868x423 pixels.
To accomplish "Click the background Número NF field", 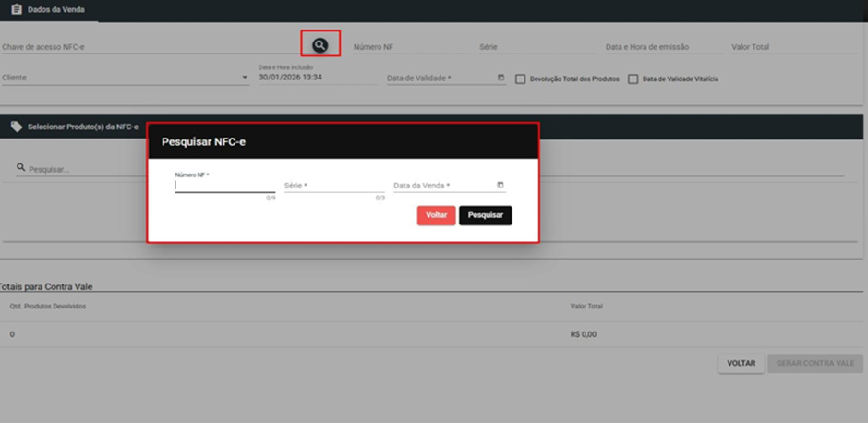I will click(412, 47).
